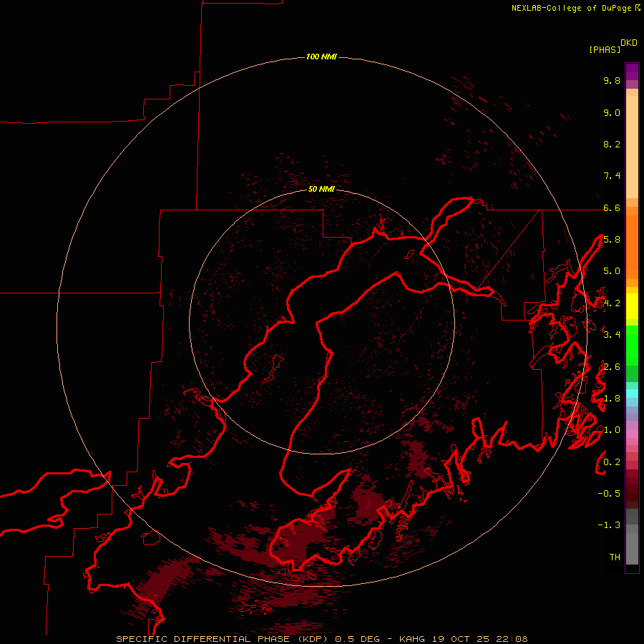Click the 50 NMI range ring label
This screenshot has height=644, width=644.
coord(321,189)
